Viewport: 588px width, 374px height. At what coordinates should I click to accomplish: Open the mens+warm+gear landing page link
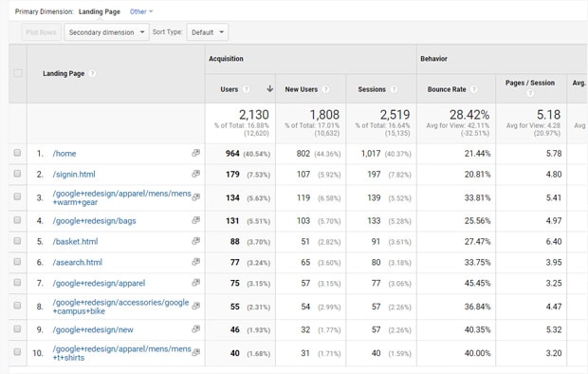[x=122, y=197]
